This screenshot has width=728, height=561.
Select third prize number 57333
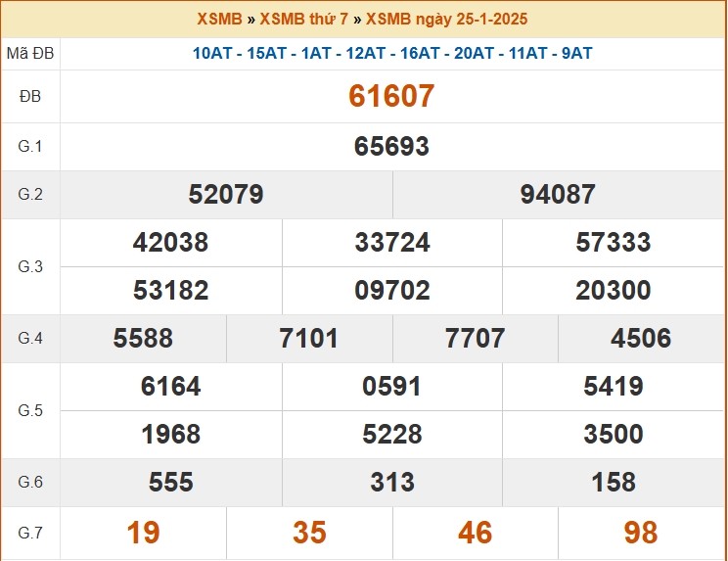click(614, 243)
